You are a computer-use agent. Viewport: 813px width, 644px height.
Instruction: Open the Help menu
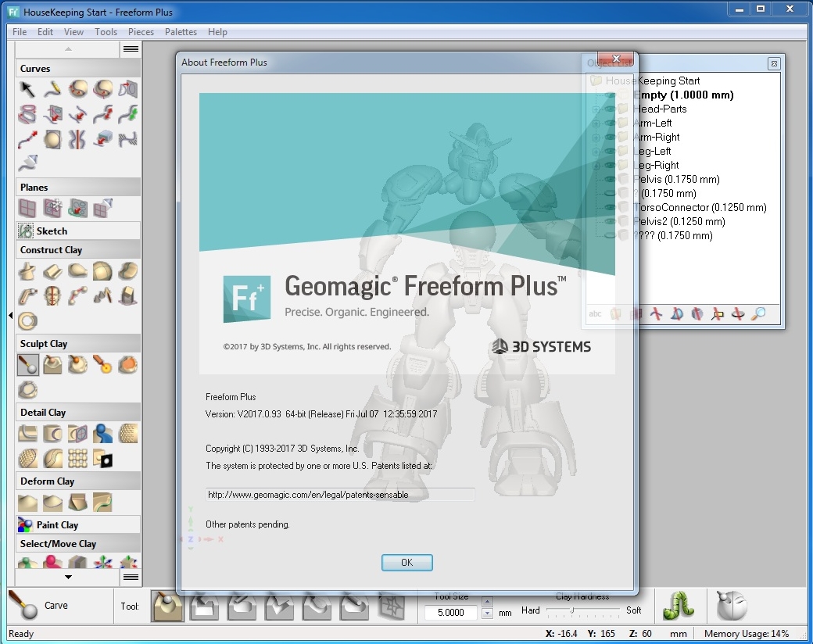pyautogui.click(x=218, y=31)
